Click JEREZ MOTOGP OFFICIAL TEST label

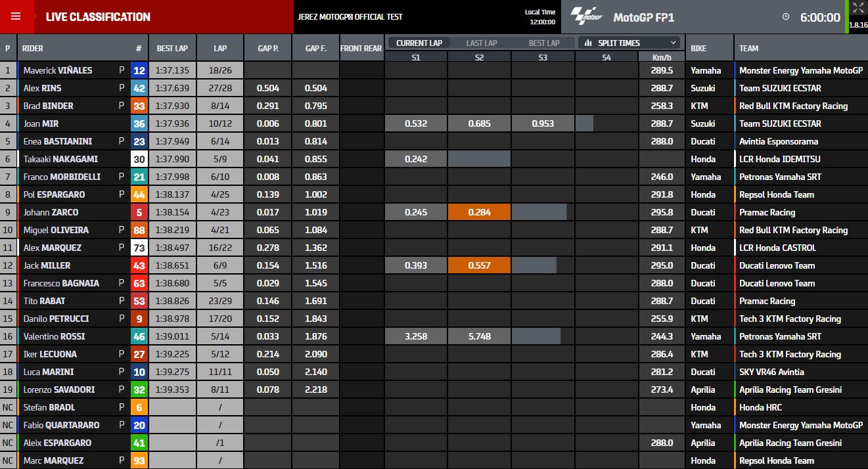click(x=350, y=17)
